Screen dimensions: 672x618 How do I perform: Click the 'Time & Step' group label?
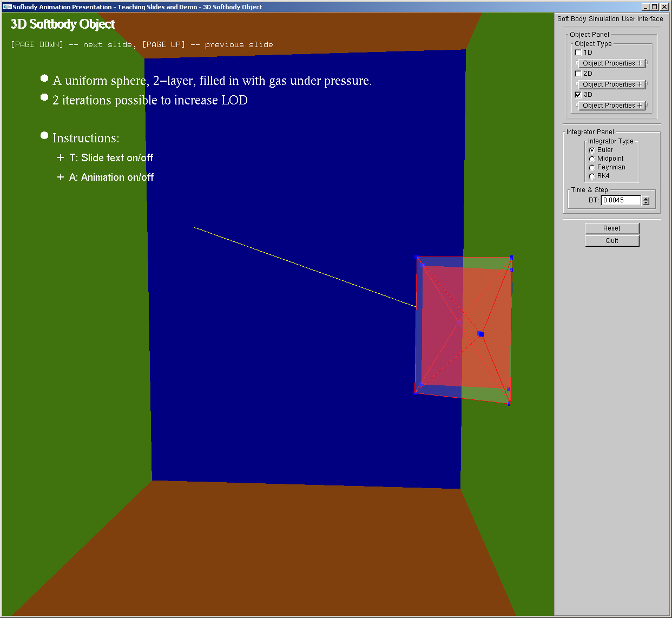[x=590, y=190]
